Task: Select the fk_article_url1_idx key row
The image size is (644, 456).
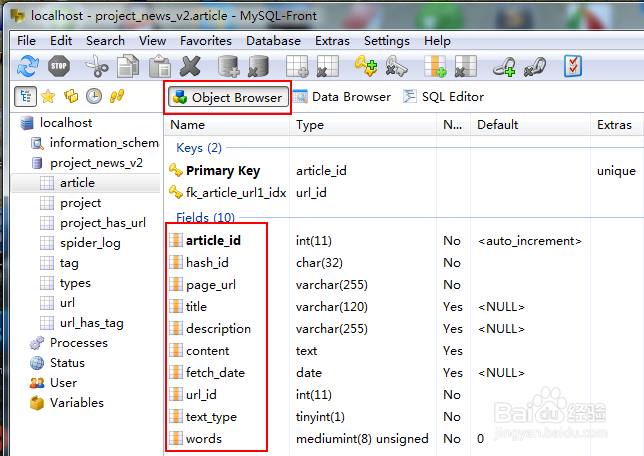Action: (x=404, y=193)
